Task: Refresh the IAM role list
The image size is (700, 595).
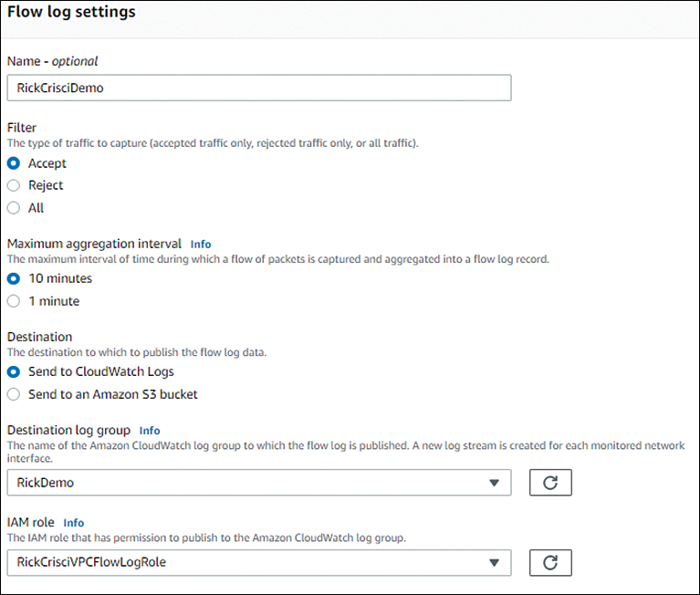Action: [x=550, y=562]
